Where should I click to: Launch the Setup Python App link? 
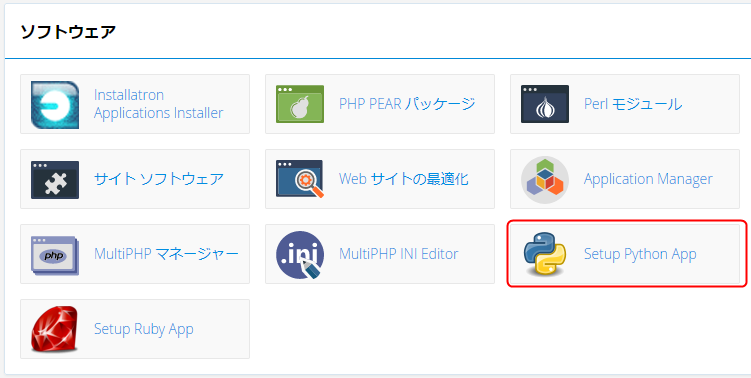click(x=640, y=254)
